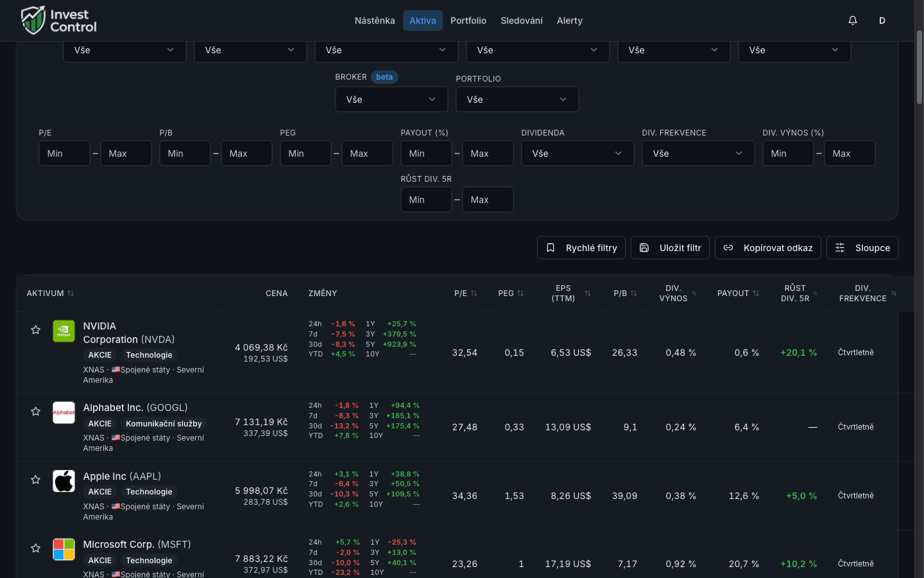
Task: Save filter with Uložit filtr
Action: (670, 248)
